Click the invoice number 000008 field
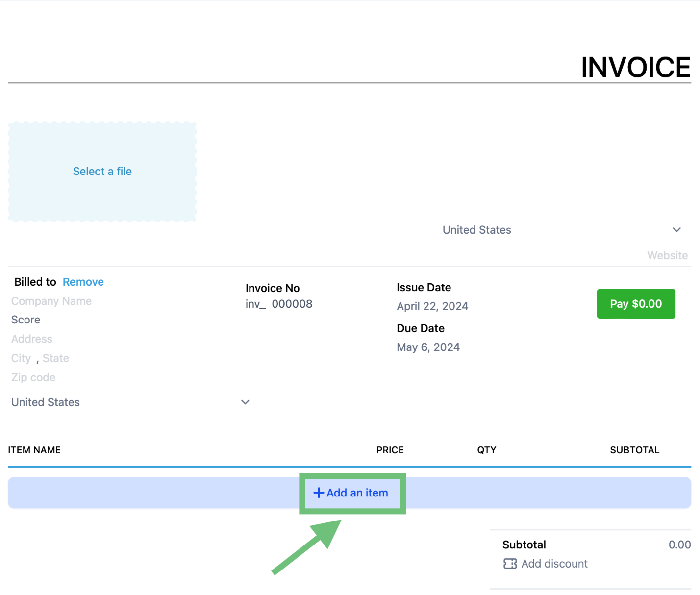This screenshot has width=700, height=595. coord(292,304)
